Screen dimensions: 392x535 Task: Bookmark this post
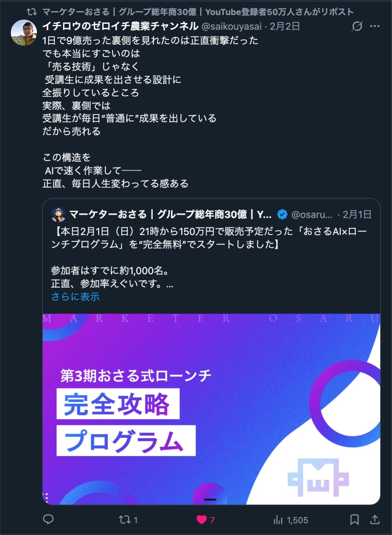coord(354,519)
